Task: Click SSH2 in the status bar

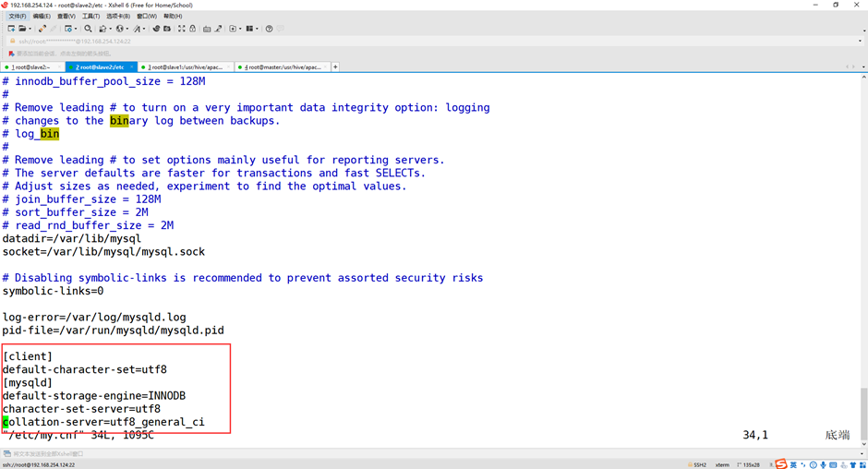Action: point(700,465)
